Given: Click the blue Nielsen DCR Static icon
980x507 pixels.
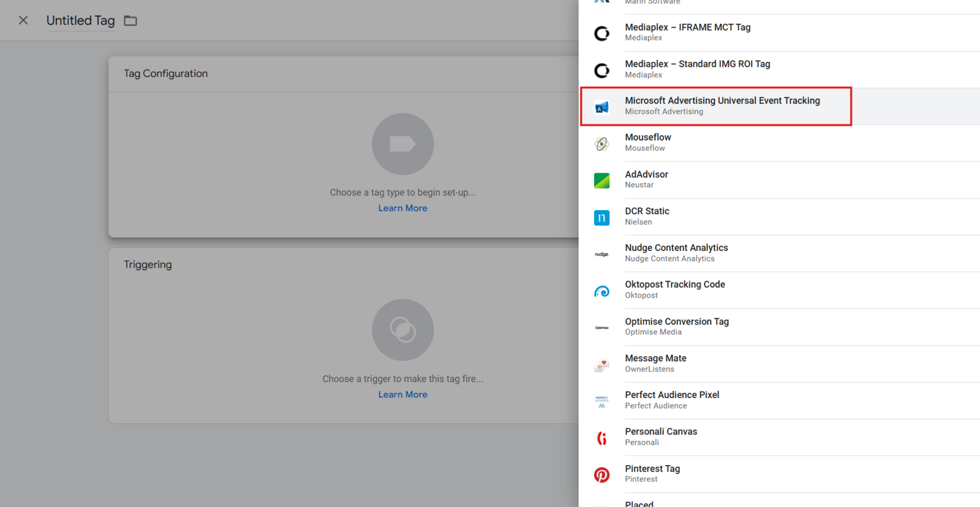Looking at the screenshot, I should (x=601, y=217).
